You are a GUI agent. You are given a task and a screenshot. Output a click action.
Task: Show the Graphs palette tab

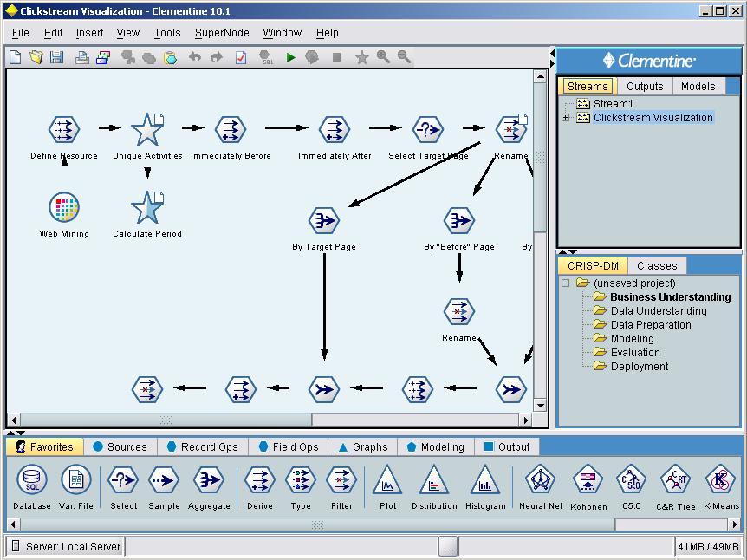tap(363, 447)
